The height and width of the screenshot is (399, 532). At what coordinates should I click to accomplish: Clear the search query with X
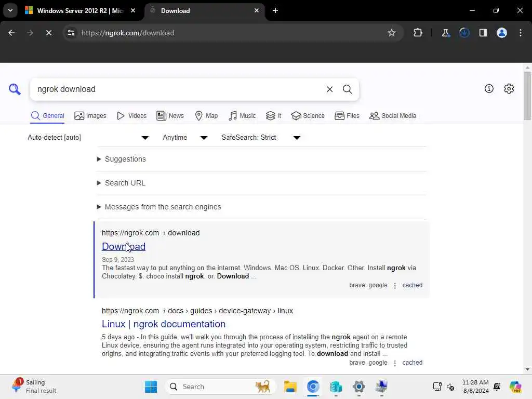pos(329,89)
